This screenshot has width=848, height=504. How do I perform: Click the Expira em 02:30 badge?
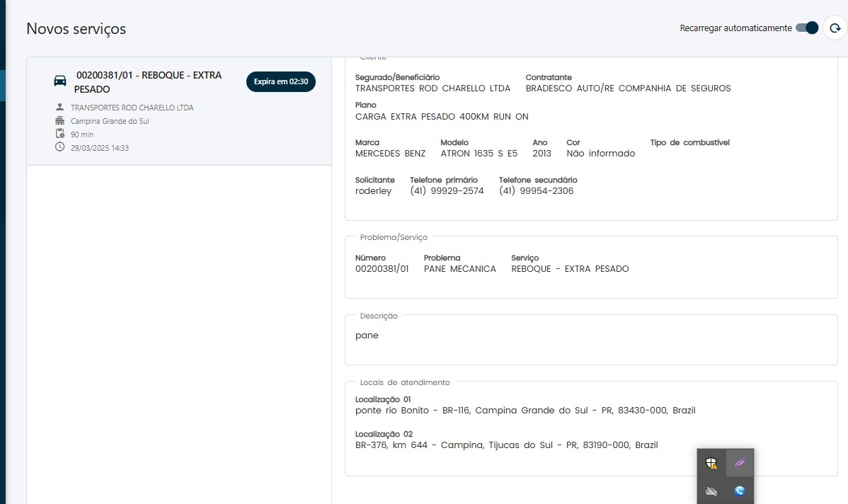pos(281,81)
